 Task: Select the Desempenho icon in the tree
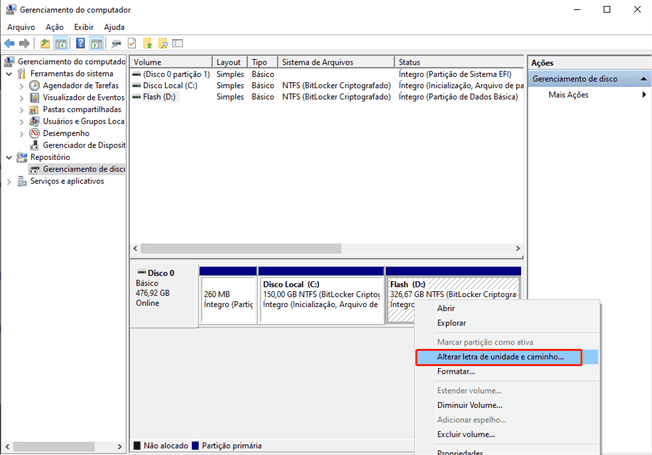(x=35, y=133)
